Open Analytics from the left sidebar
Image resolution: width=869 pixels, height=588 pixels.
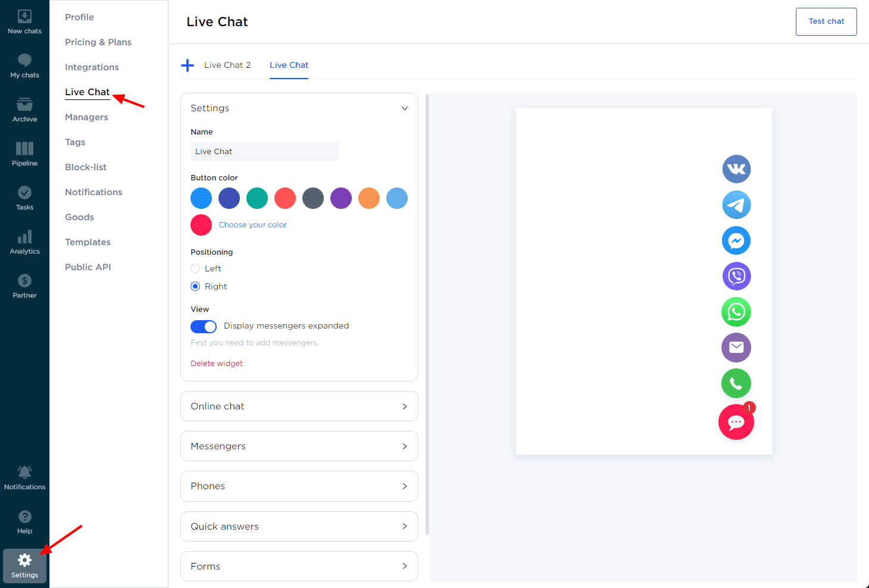pyautogui.click(x=24, y=242)
